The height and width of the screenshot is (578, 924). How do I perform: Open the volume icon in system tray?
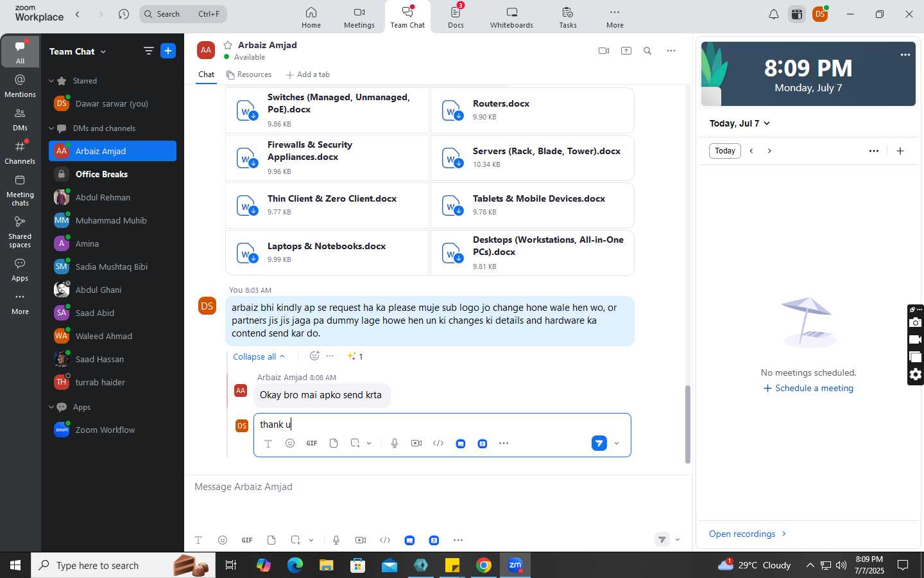pos(841,565)
